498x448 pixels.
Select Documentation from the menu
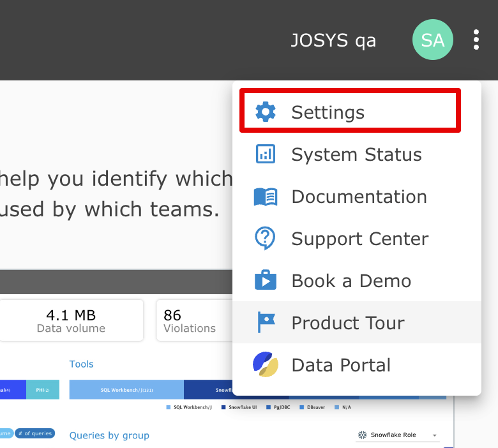(x=359, y=197)
